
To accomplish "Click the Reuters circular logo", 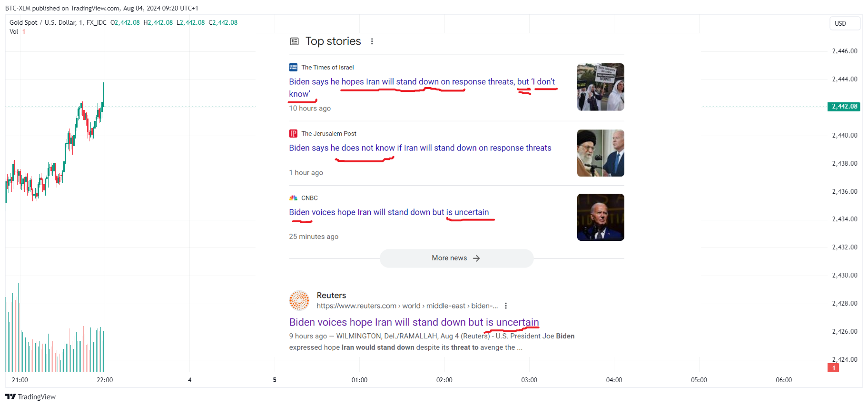I will (299, 300).
